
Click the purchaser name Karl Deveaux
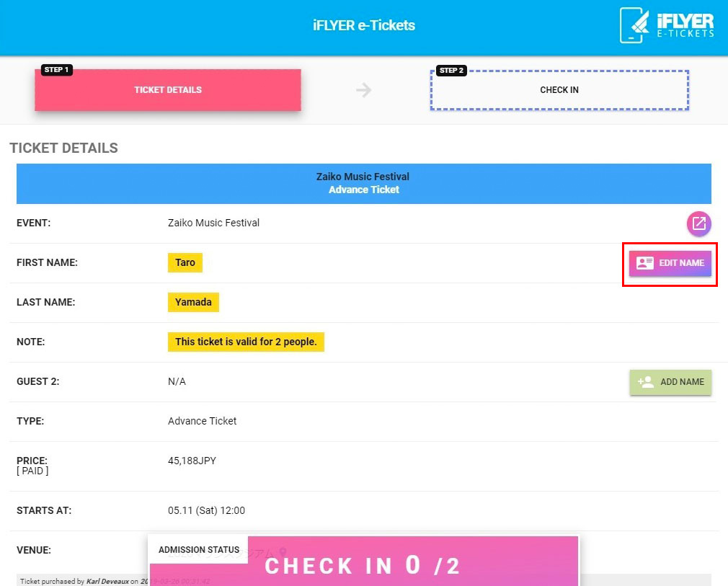107,582
